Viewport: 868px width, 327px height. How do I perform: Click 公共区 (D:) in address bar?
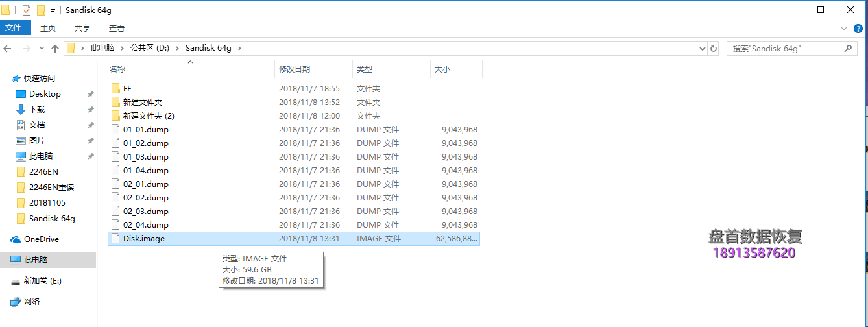pyautogui.click(x=150, y=48)
